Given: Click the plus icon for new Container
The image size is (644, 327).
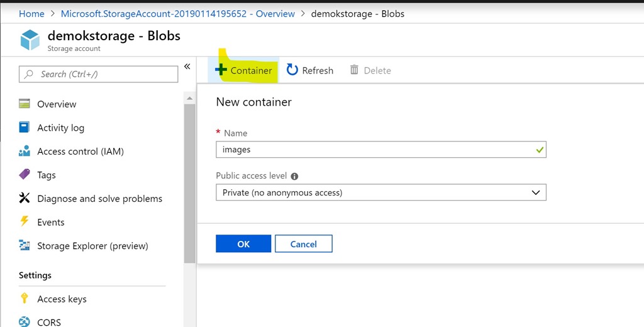Looking at the screenshot, I should [221, 70].
